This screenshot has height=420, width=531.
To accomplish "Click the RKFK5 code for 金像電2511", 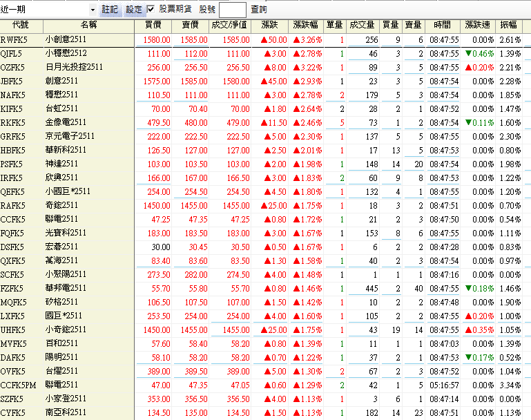I will click(14, 122).
